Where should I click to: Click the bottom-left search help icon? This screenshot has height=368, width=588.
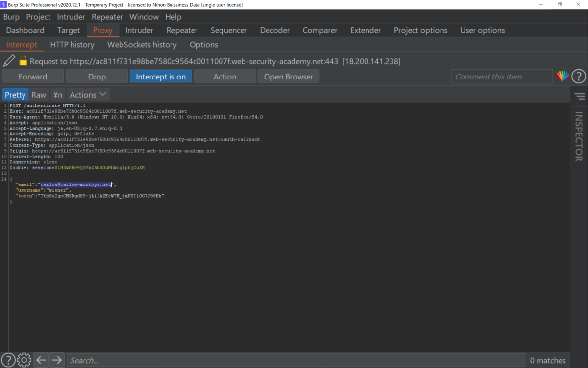pyautogui.click(x=8, y=360)
